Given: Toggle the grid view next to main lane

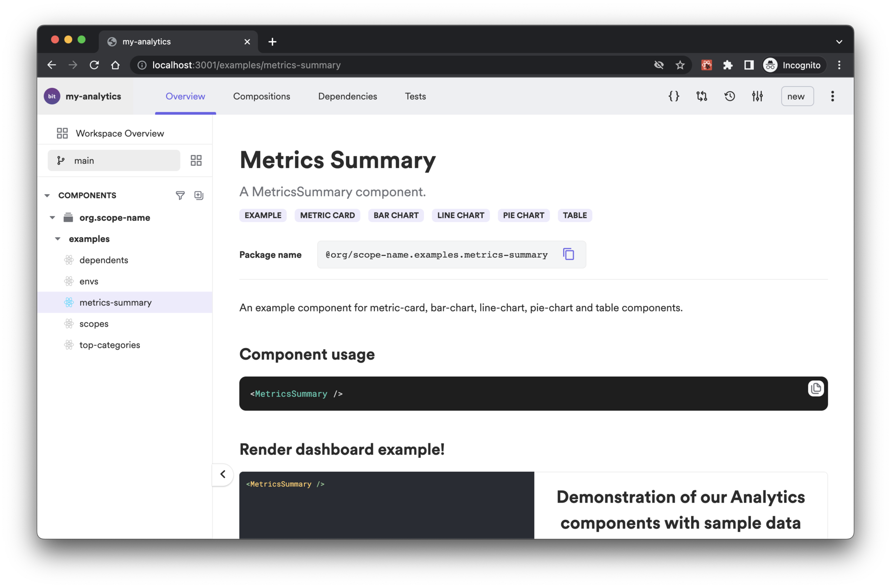Looking at the screenshot, I should pos(196,160).
